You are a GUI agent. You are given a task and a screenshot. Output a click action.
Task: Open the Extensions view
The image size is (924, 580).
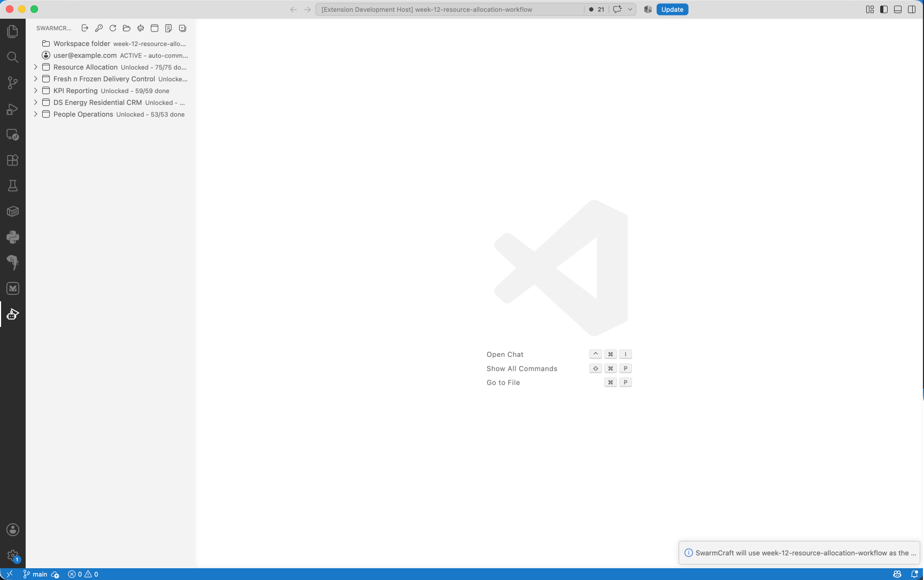[x=13, y=160]
